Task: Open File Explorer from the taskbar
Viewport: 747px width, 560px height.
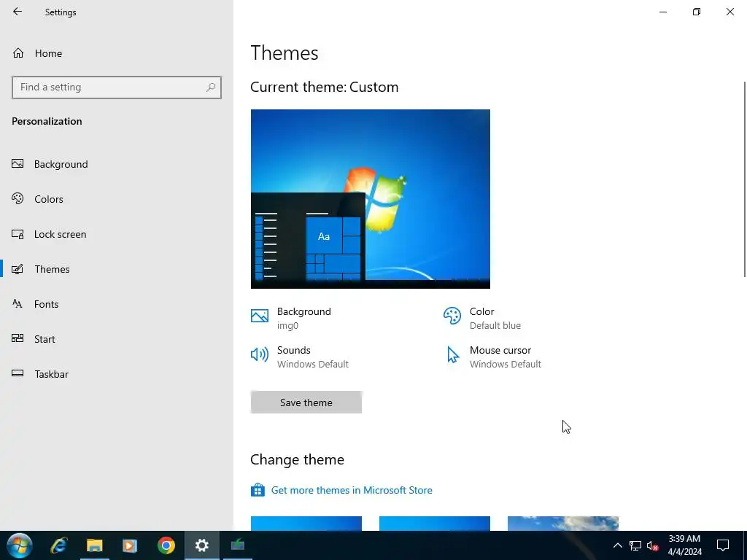Action: point(94,545)
